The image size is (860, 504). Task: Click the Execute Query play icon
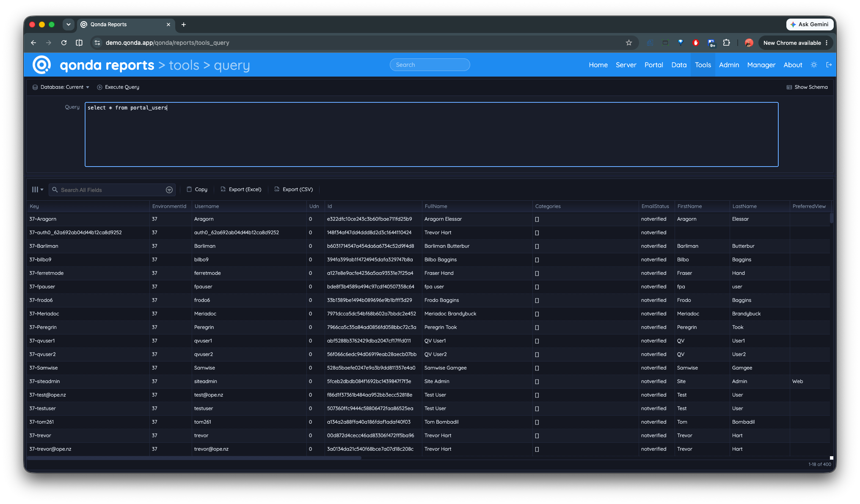[100, 87]
